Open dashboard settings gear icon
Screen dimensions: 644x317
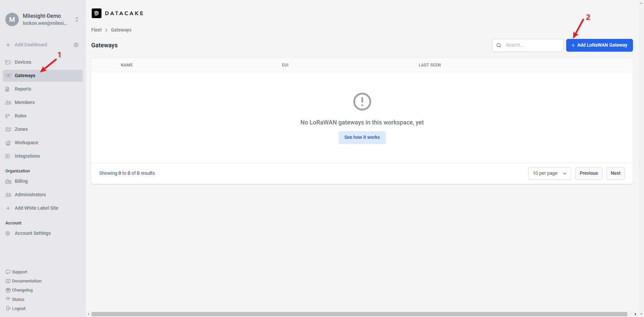point(76,45)
